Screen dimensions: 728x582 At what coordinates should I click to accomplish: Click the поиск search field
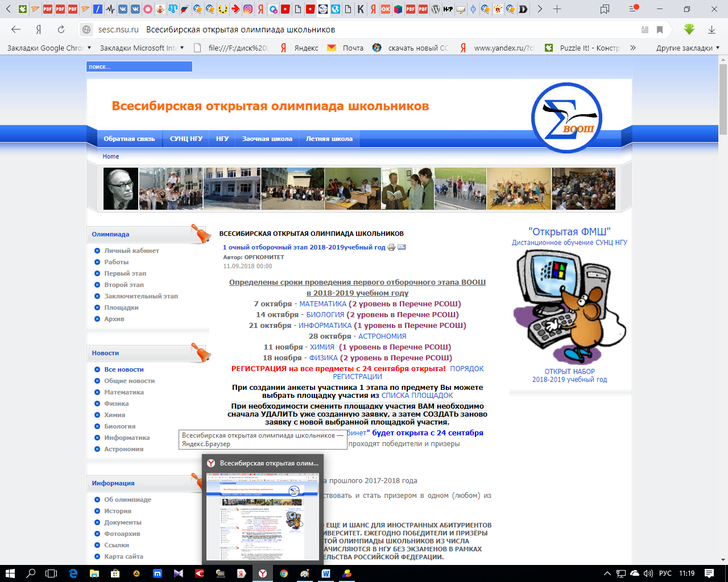click(x=139, y=67)
